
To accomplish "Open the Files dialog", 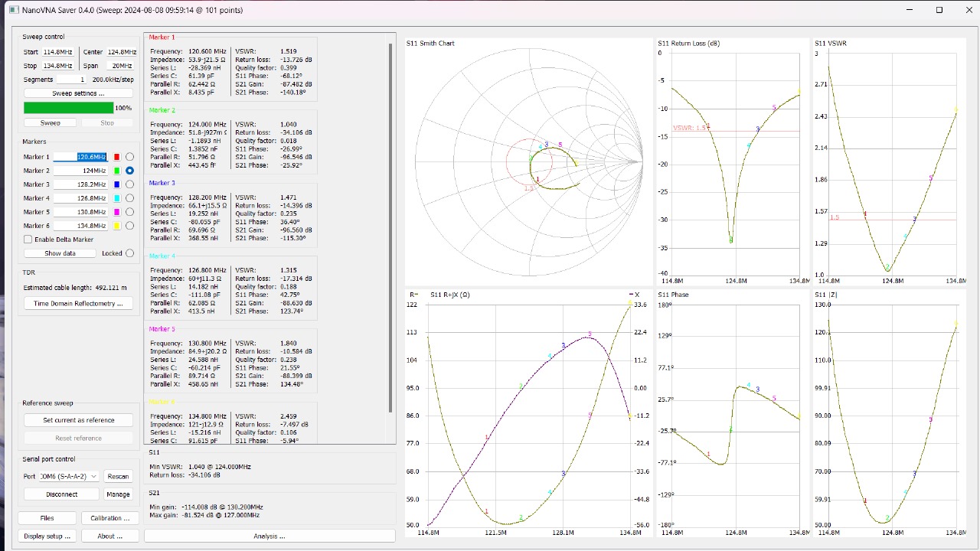I will click(x=47, y=518).
